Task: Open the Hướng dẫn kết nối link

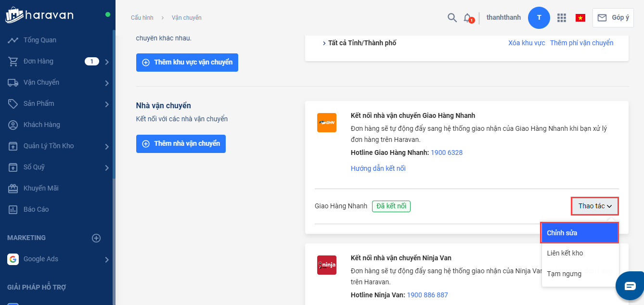Action: [x=378, y=168]
